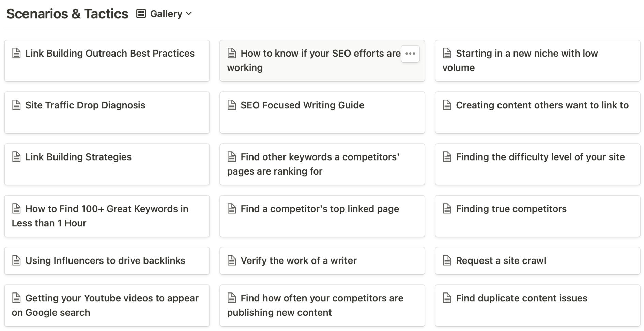
Task: Click the page icon on Site Traffic Drop Diagnosis
Action: pos(16,105)
